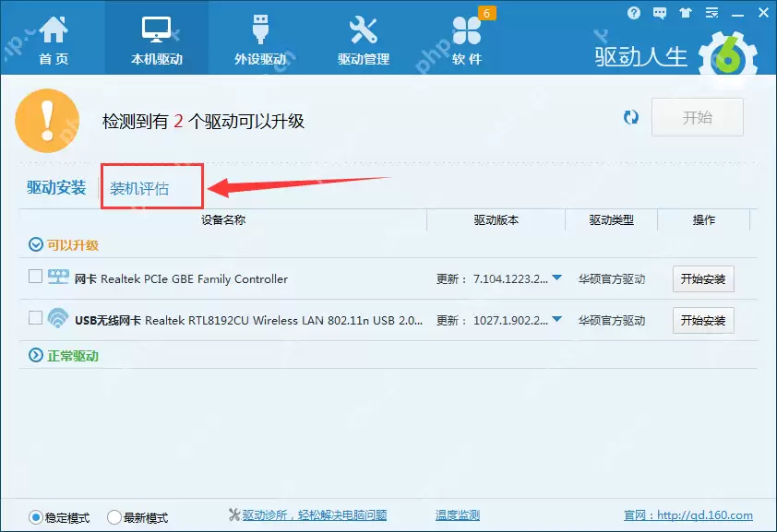This screenshot has height=532, width=777.
Task: Click 开始安装 for the Realtek network card
Action: 704,278
